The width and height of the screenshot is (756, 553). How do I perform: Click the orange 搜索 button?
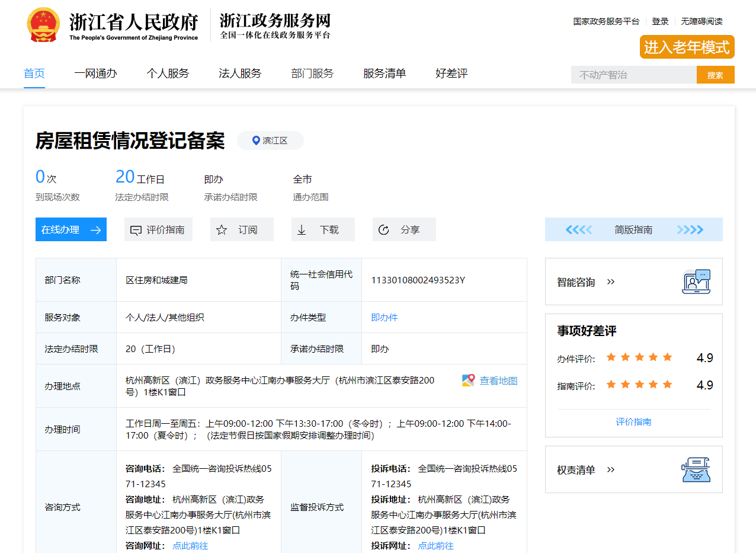(x=715, y=75)
